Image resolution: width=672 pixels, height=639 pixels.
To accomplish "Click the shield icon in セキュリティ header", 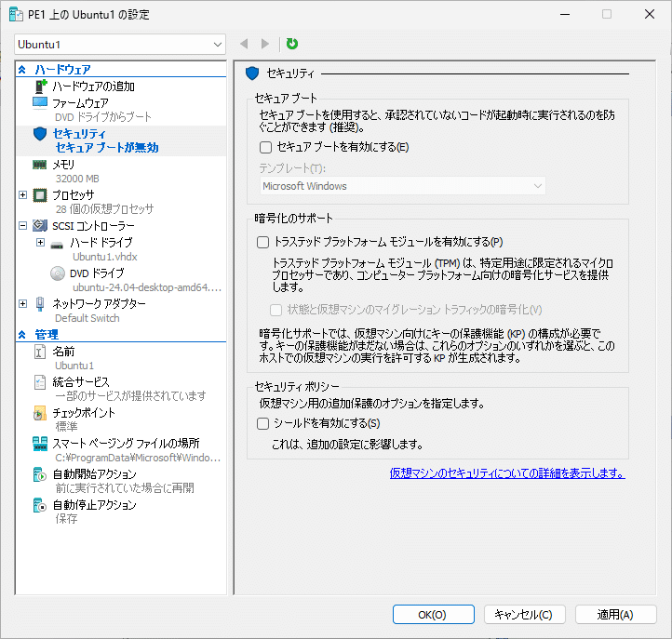I will click(x=252, y=73).
